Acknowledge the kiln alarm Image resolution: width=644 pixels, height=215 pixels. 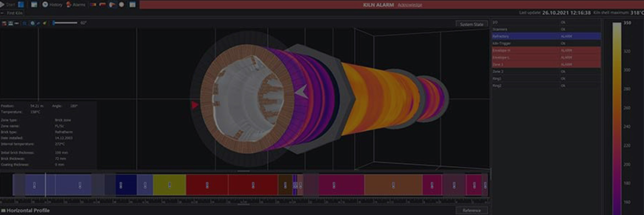410,5
